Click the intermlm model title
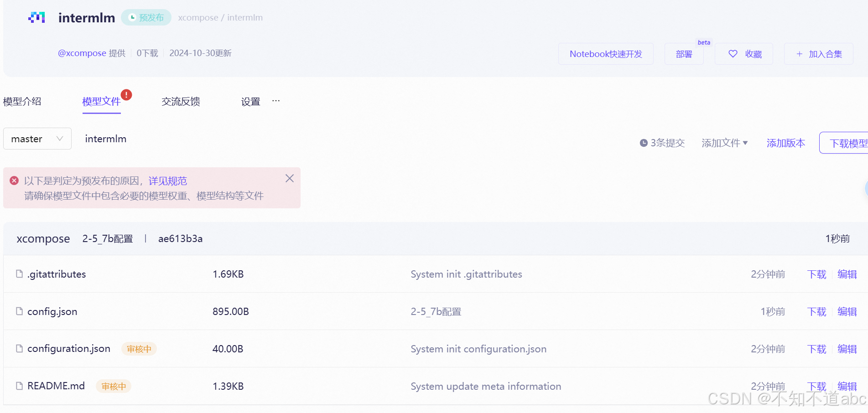Image resolution: width=868 pixels, height=413 pixels. click(87, 17)
